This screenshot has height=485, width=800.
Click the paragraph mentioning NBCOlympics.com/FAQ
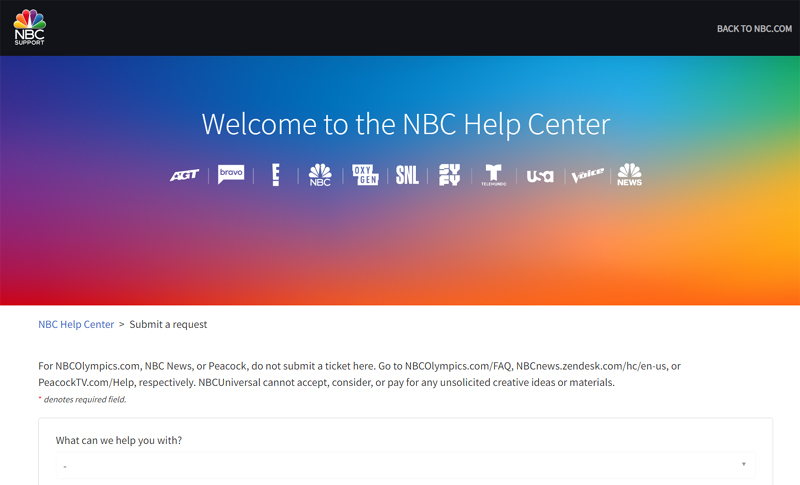tap(360, 374)
